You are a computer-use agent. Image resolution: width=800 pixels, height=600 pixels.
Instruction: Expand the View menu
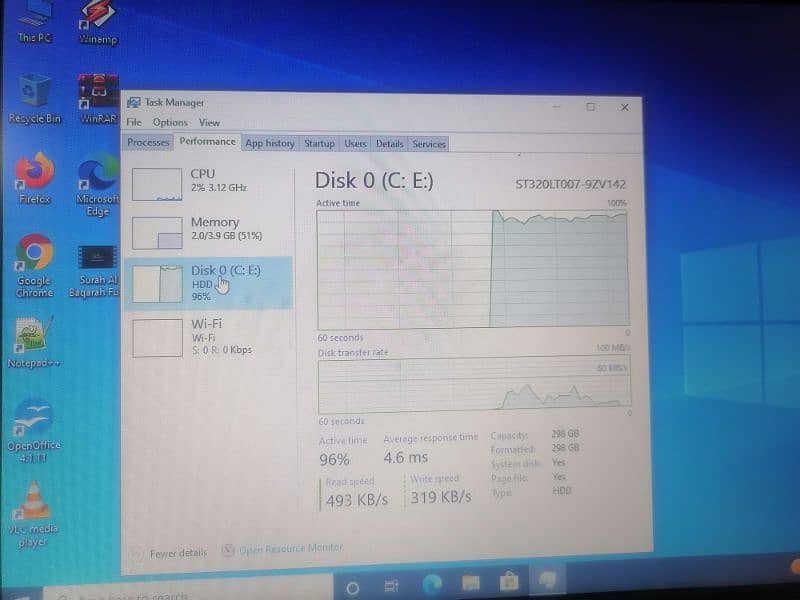point(209,122)
